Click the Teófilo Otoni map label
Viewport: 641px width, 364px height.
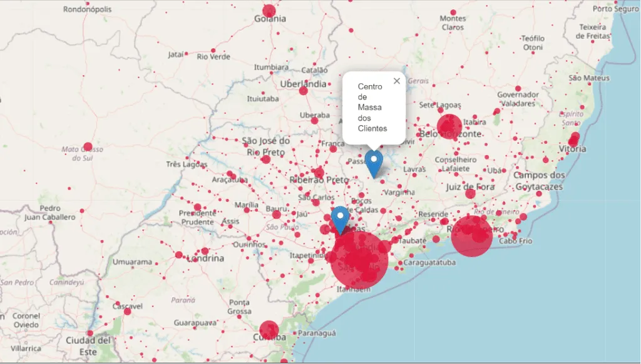click(x=533, y=43)
